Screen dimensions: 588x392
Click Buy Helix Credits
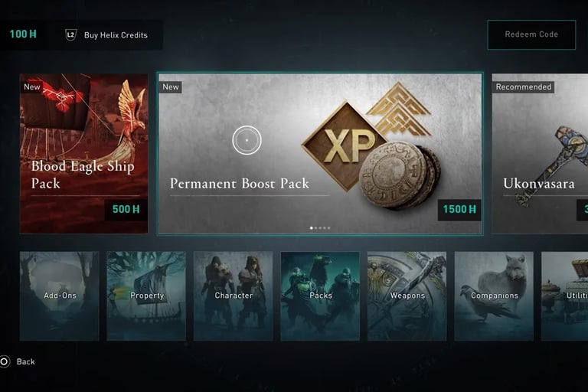coord(116,35)
